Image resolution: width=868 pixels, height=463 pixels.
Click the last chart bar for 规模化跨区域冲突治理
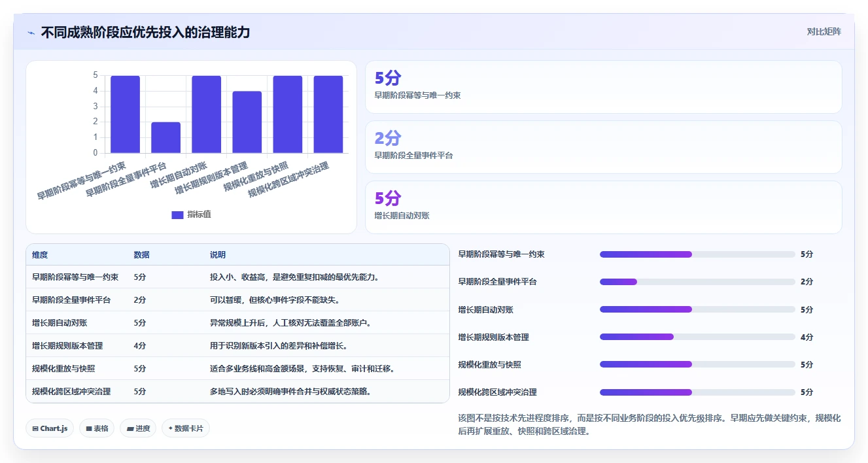point(328,114)
